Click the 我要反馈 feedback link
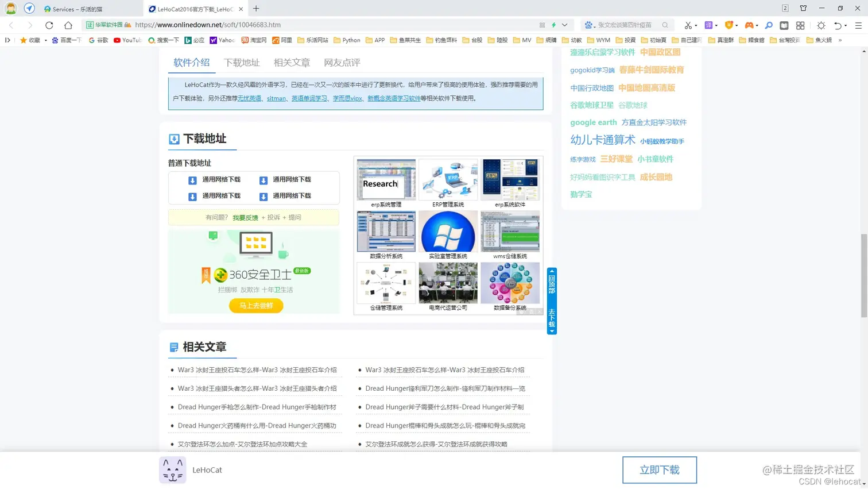 pos(246,217)
